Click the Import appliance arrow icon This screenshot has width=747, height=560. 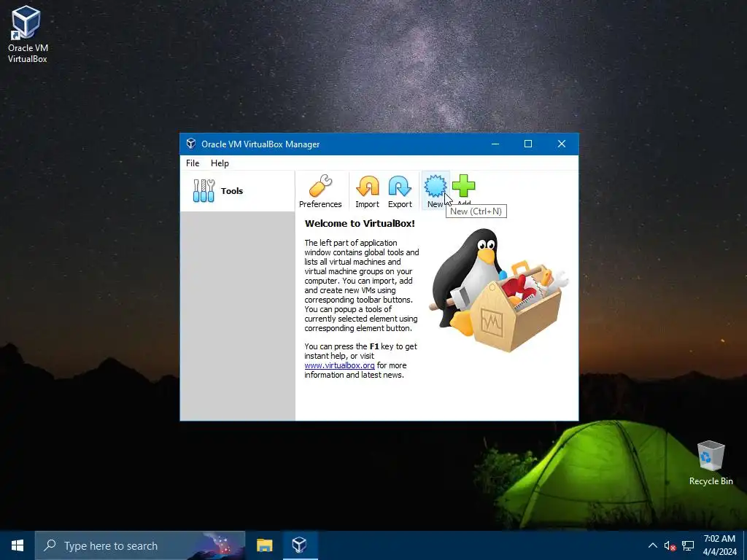(x=368, y=192)
